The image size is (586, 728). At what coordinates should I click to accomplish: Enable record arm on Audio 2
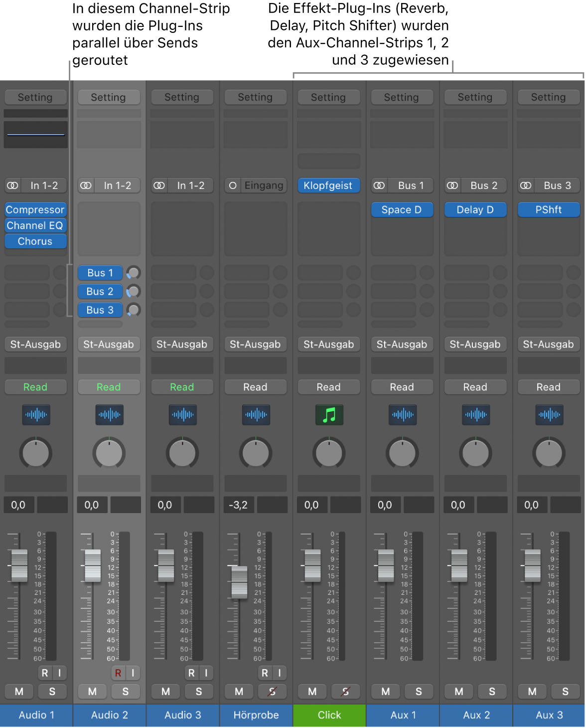click(x=118, y=673)
